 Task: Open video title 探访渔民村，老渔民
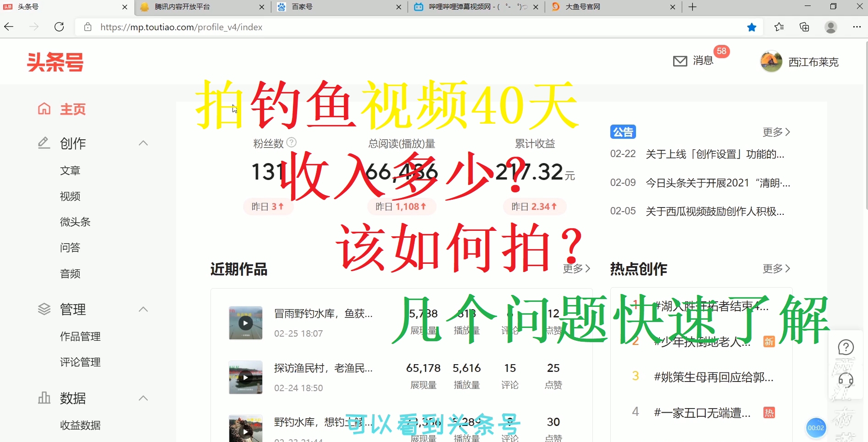point(323,368)
